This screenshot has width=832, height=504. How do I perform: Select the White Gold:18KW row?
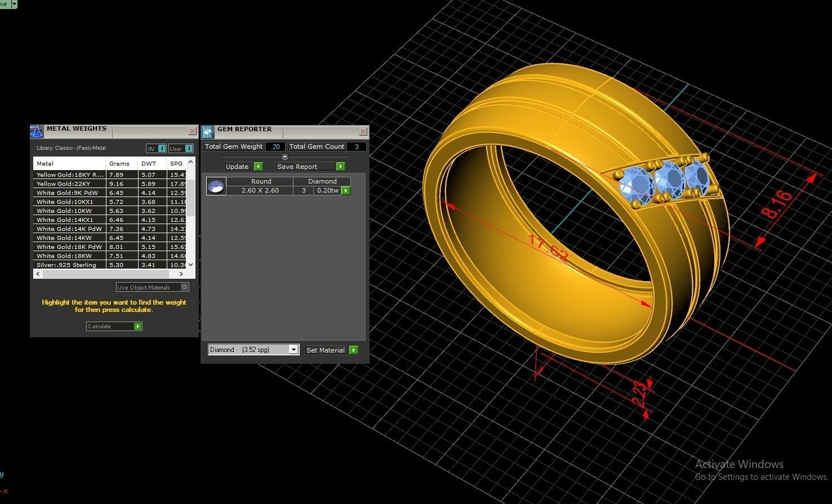[110, 256]
